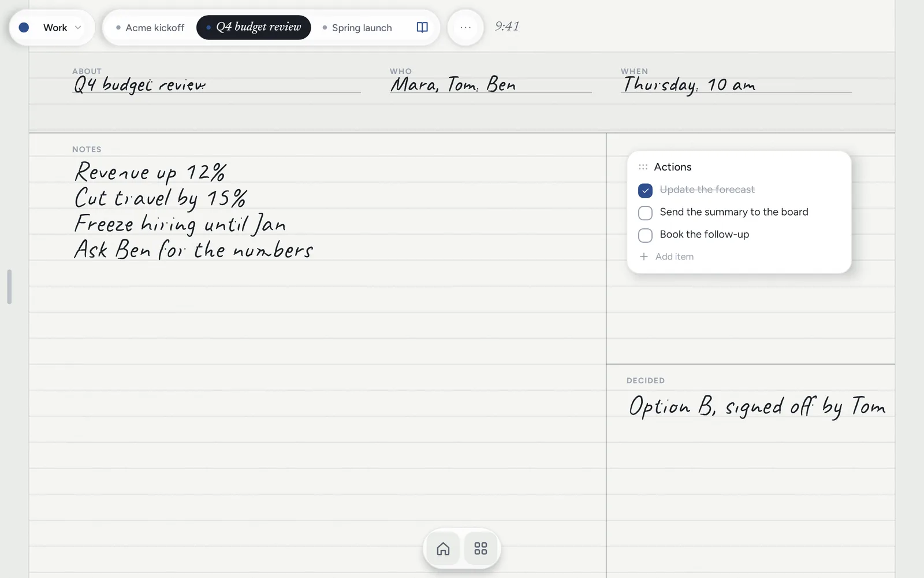Image resolution: width=924 pixels, height=578 pixels.
Task: Check the Book the follow-up checkbox
Action: point(645,235)
